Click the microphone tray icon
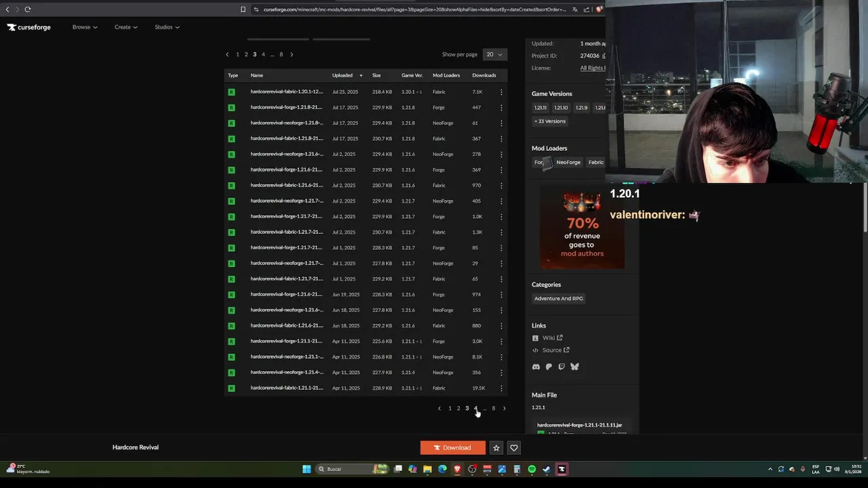This screenshot has width=868, height=488. tap(803, 469)
